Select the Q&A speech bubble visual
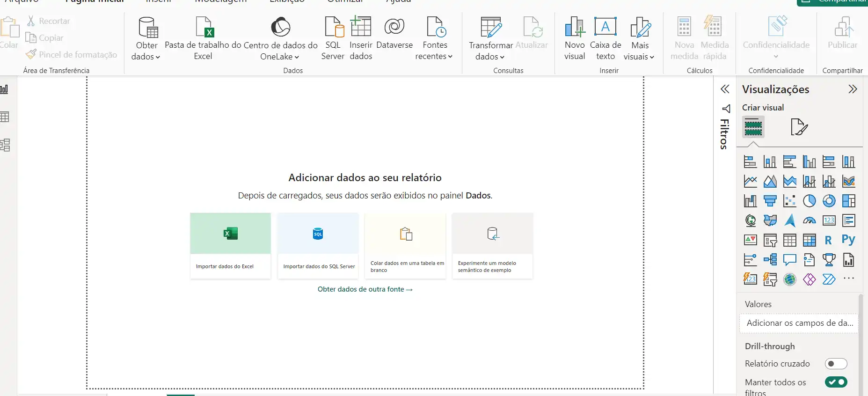The height and width of the screenshot is (396, 868). pos(789,259)
